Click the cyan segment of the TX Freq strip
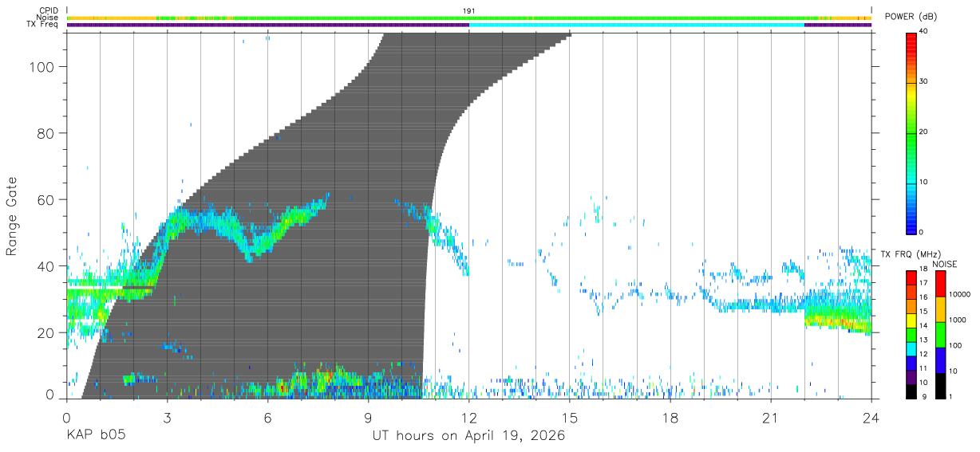980x452 pixels. click(637, 25)
